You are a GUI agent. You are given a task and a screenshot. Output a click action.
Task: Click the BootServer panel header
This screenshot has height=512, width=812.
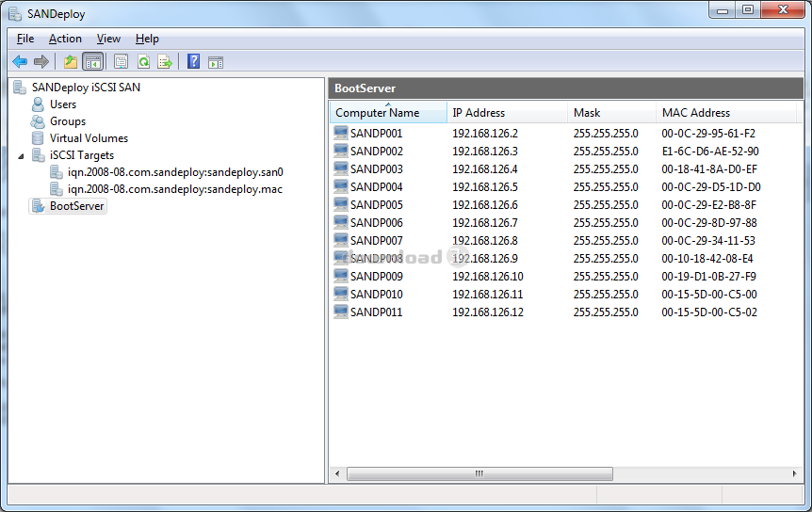pos(565,88)
